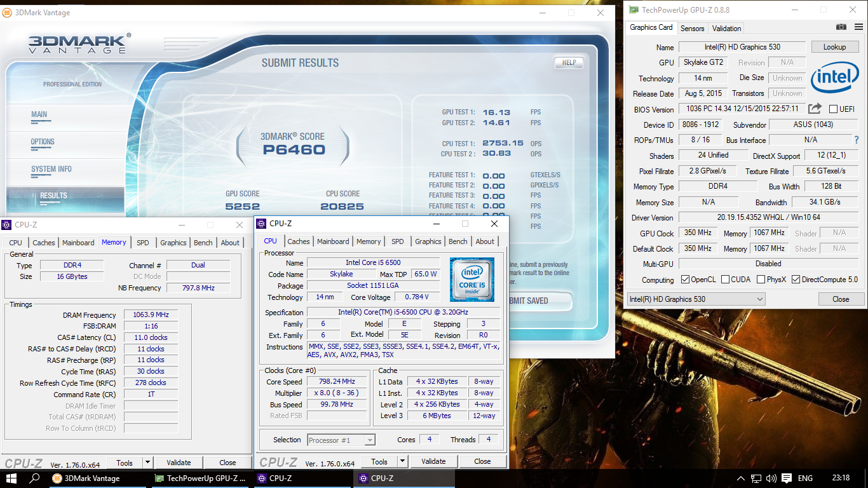This screenshot has height=488, width=868.
Task: Click the Core Speed value 798.24 MHz
Action: [337, 382]
